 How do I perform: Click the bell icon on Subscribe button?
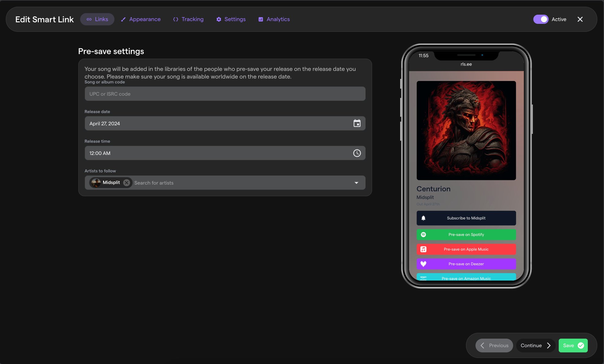click(423, 218)
